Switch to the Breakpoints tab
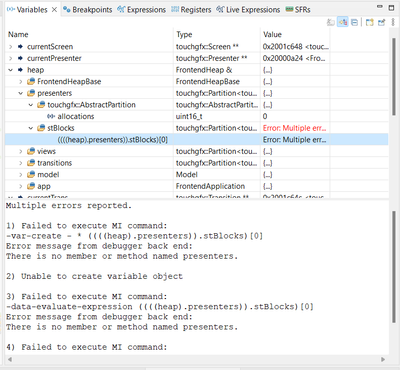 click(x=88, y=10)
